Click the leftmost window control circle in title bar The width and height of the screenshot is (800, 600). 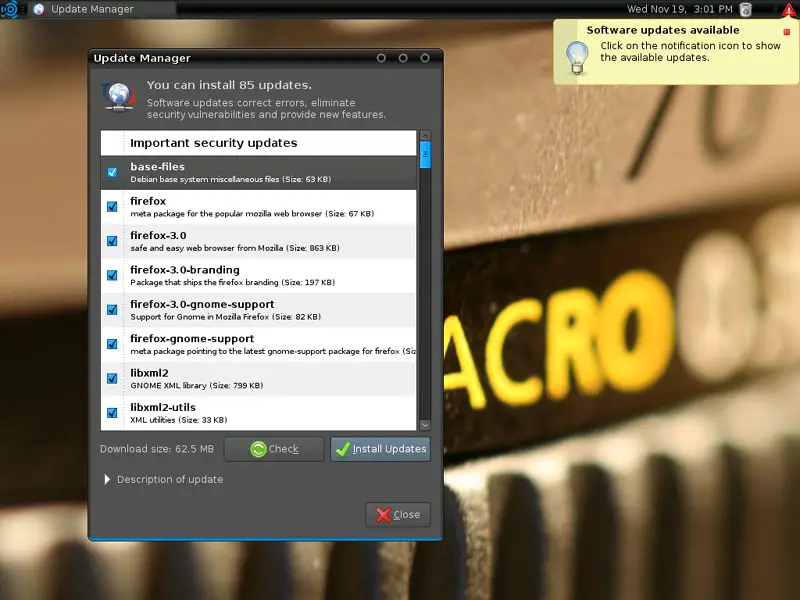(x=381, y=58)
